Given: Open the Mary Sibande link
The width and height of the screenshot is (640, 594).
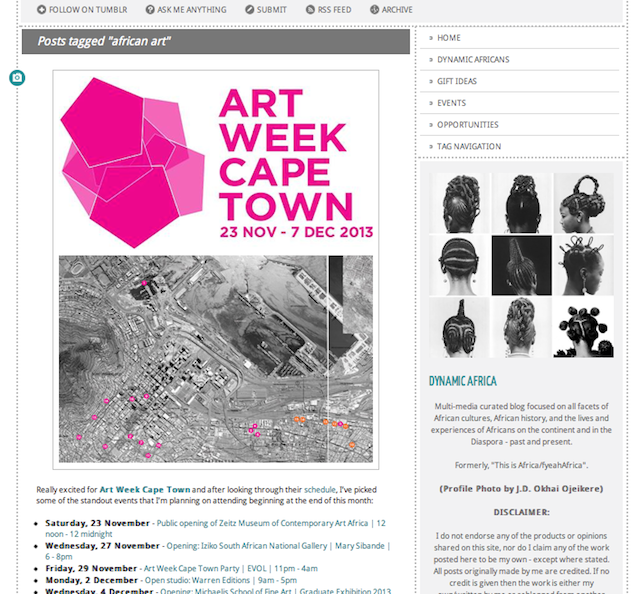Looking at the screenshot, I should point(360,546).
